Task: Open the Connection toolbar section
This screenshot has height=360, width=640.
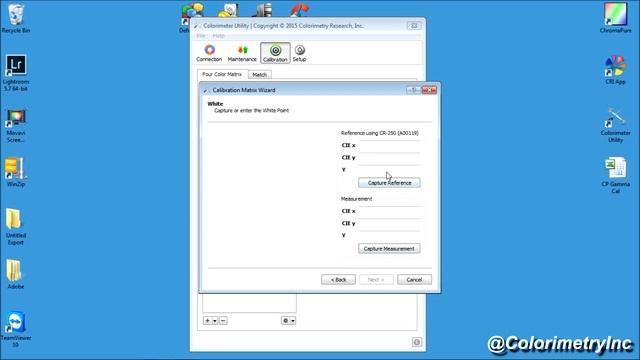Action: click(x=209, y=53)
